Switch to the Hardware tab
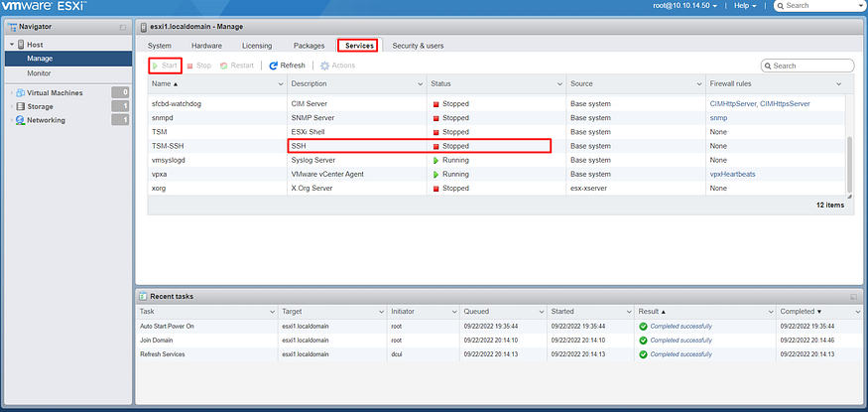Viewport: 868px width, 412px height. click(x=206, y=46)
